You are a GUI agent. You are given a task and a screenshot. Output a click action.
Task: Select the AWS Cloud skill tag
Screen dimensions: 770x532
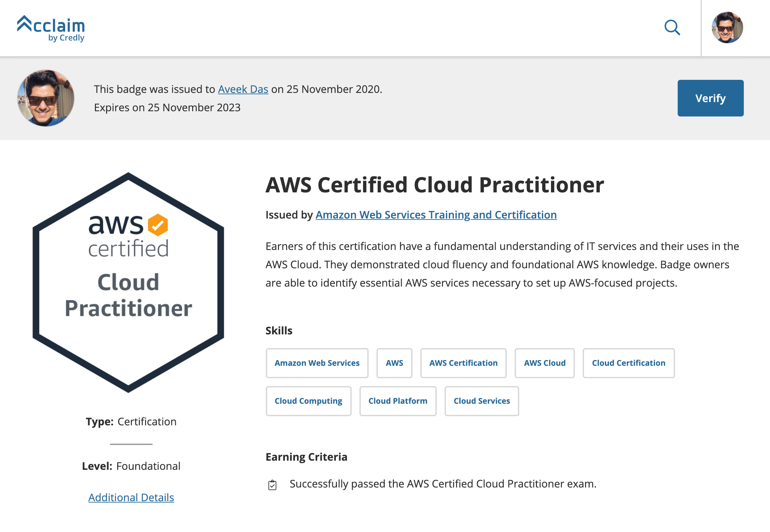pos(544,363)
